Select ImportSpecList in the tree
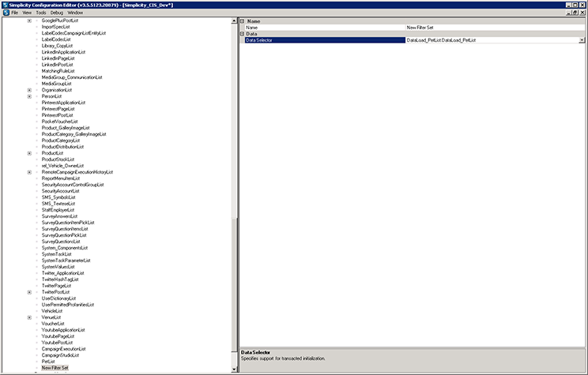This screenshot has width=588, height=375. point(55,27)
